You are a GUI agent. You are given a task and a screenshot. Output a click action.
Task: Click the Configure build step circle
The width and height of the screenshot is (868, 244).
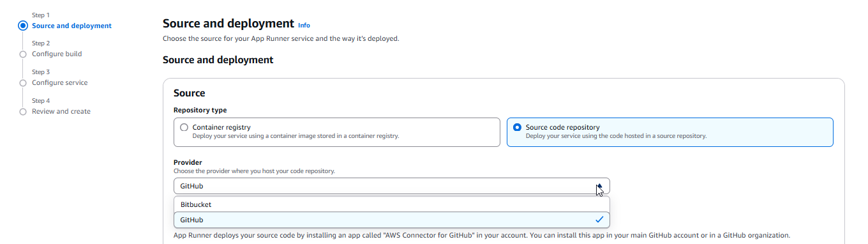(x=23, y=54)
